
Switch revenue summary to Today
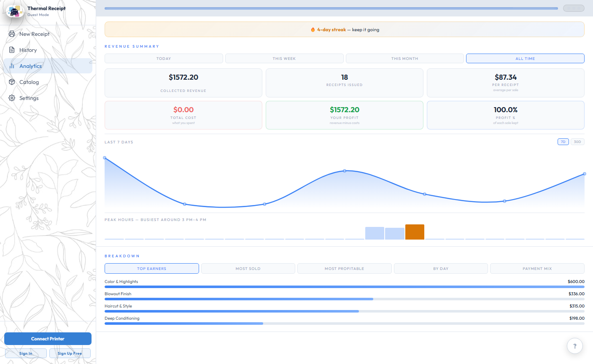coord(164,59)
